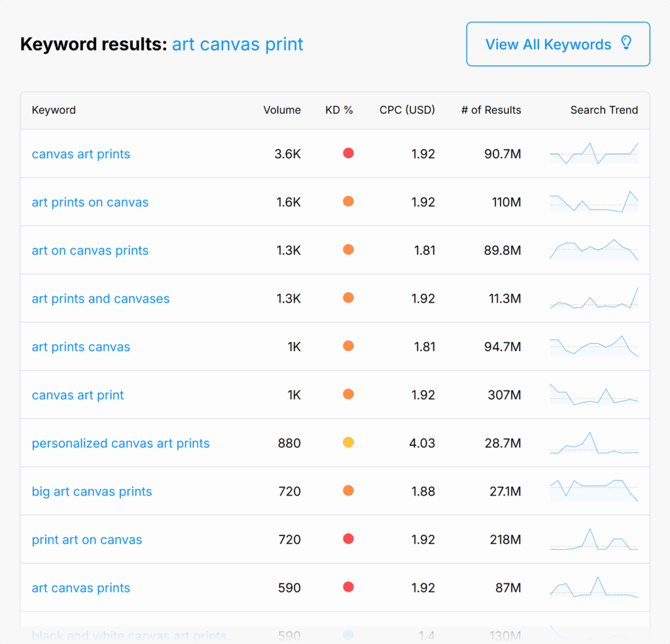Screen dimensions: 670x644
Task: Click the red KD indicator for 'print art on canvas'
Action: [348, 539]
